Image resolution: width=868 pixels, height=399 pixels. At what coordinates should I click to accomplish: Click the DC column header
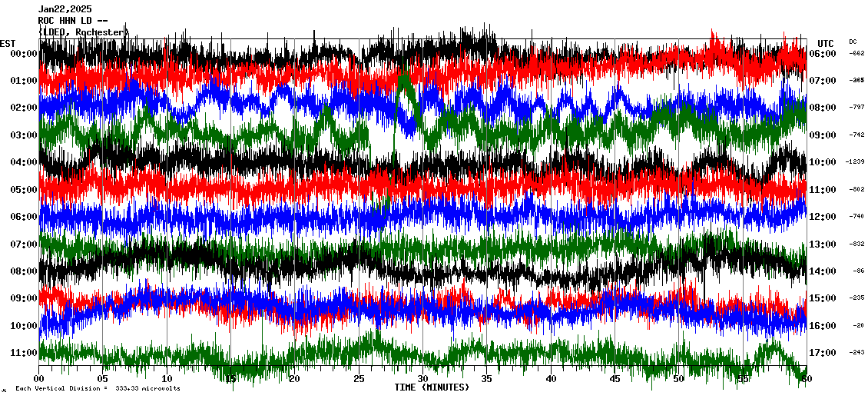pos(853,42)
